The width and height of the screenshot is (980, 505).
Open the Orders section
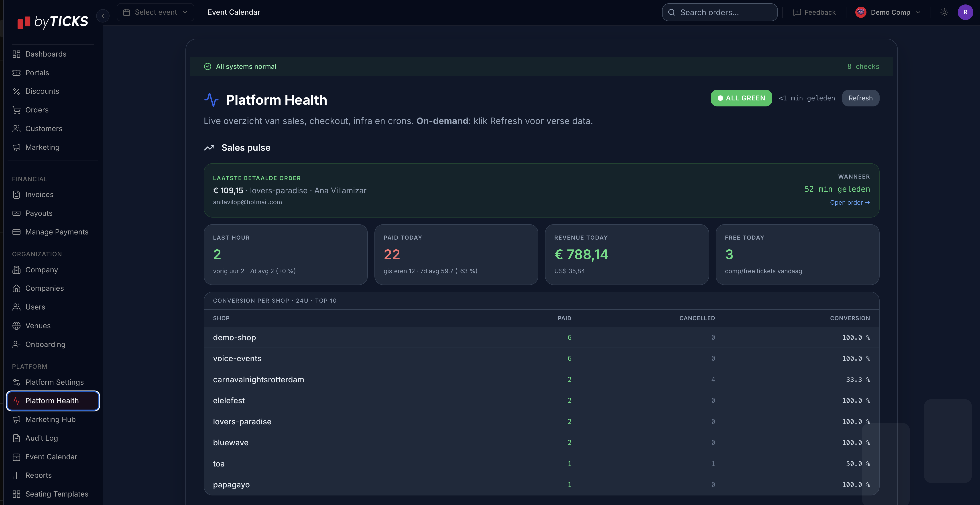click(53, 110)
